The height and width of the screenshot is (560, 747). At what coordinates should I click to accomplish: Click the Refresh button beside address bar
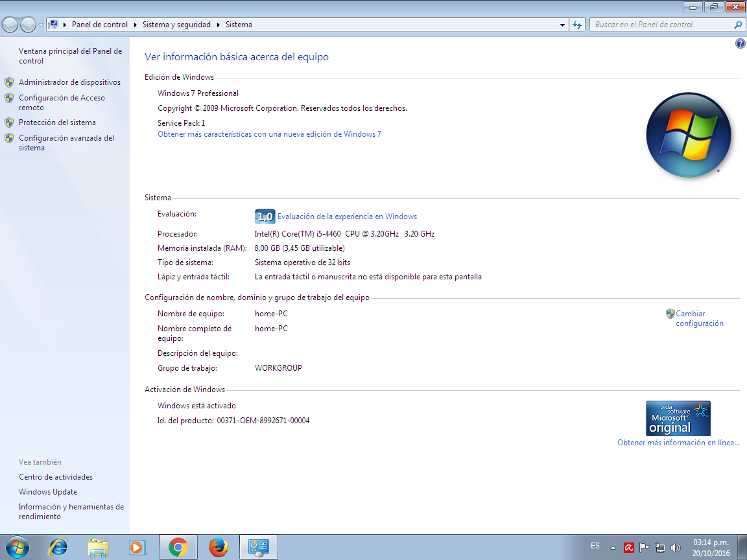click(x=577, y=25)
